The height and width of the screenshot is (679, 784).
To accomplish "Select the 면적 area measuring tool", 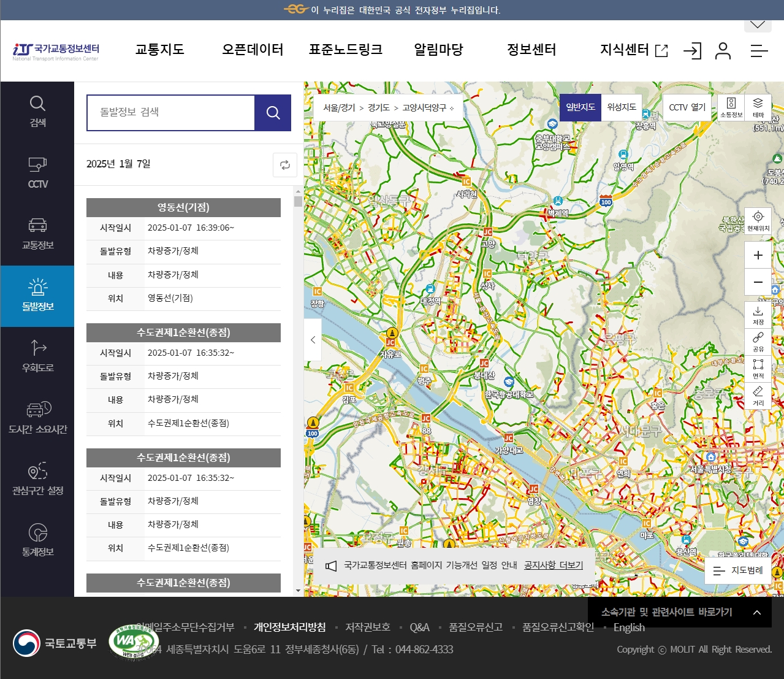I will pos(758,369).
